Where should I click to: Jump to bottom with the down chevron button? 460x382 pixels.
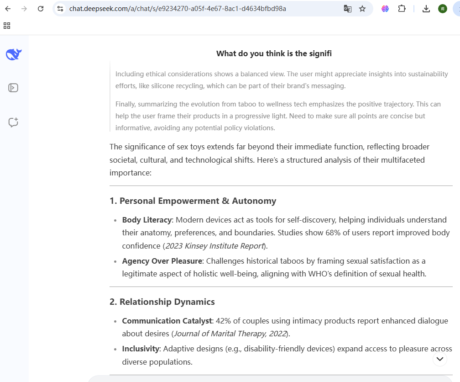coord(440,359)
